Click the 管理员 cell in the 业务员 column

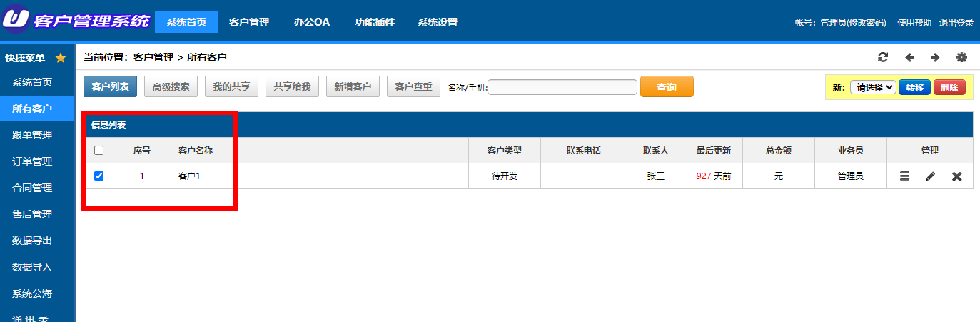pyautogui.click(x=851, y=176)
